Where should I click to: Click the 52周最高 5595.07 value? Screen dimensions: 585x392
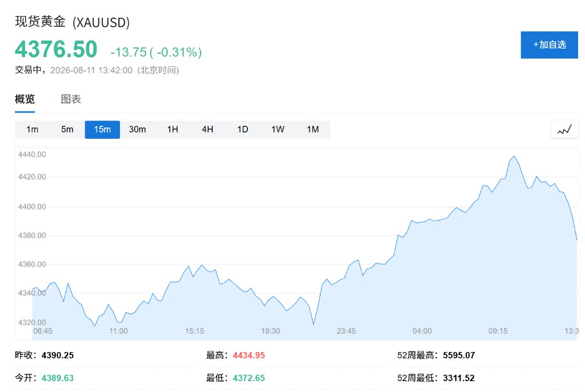coord(459,355)
